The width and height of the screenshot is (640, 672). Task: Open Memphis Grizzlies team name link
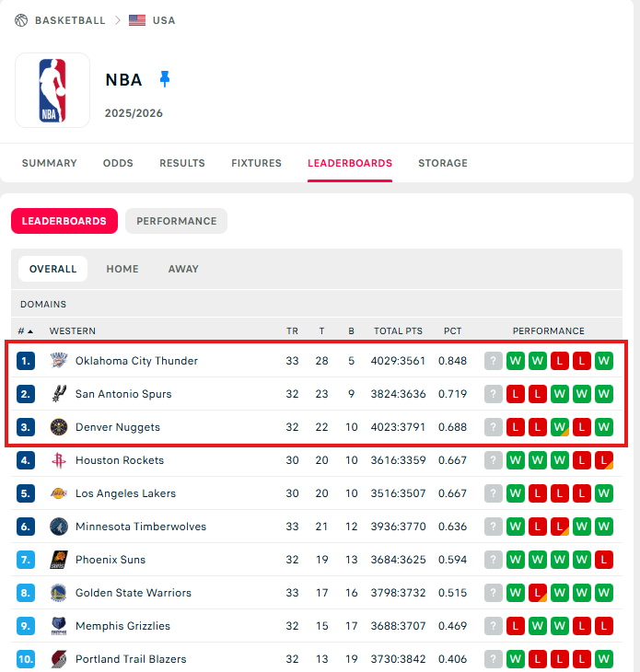pyautogui.click(x=122, y=626)
